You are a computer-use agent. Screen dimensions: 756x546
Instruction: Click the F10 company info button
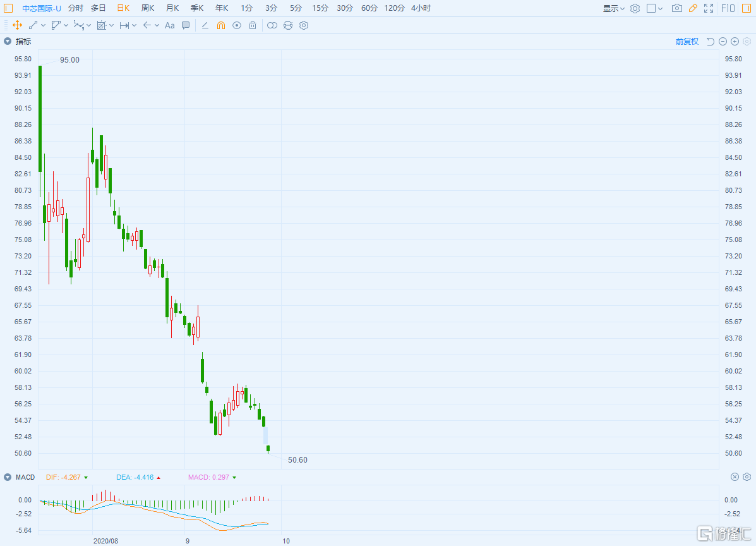(728, 8)
